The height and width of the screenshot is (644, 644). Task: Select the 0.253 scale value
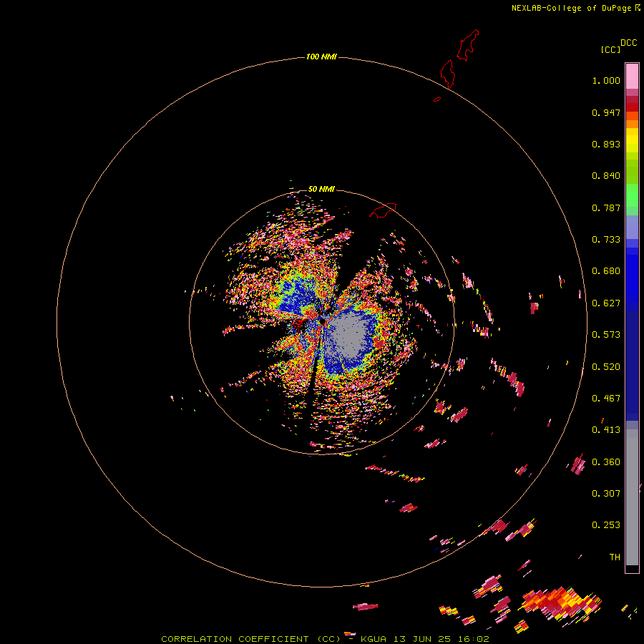[606, 525]
